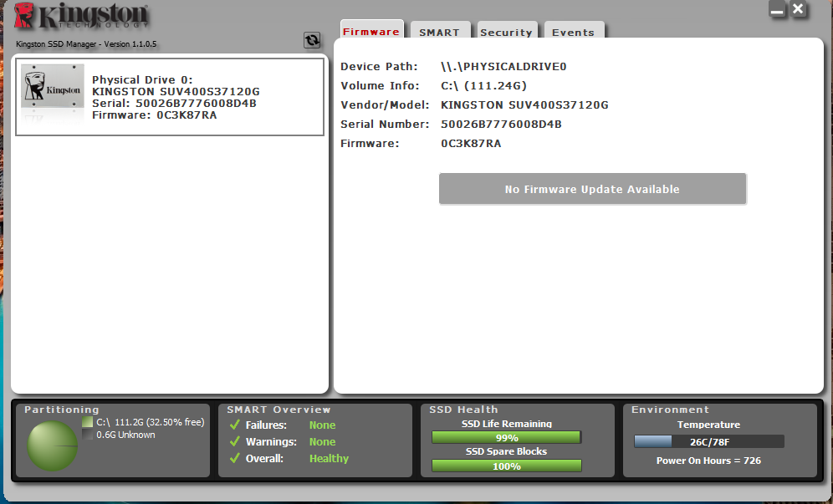Click the Kingston Technology logo
Screen dimensions: 833x504
click(81, 16)
